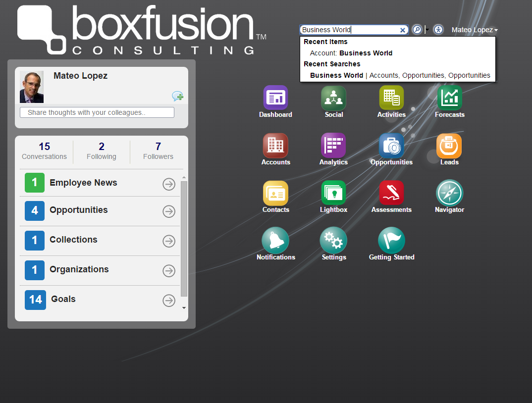Open Goals arrow button

[x=169, y=300]
